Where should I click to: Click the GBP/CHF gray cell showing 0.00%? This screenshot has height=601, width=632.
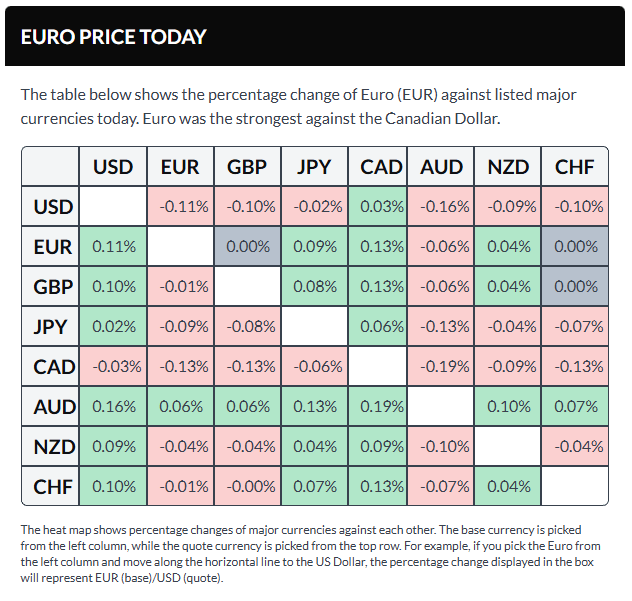tap(574, 287)
